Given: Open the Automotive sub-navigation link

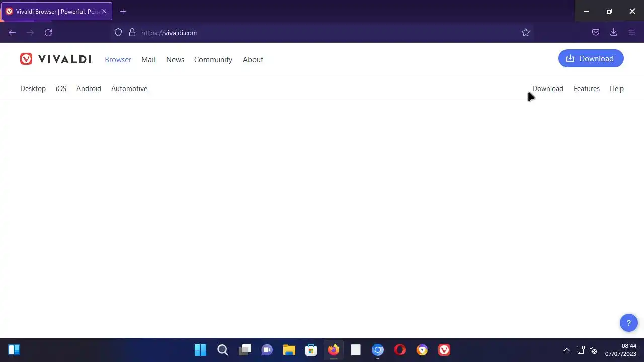Looking at the screenshot, I should click(x=129, y=88).
